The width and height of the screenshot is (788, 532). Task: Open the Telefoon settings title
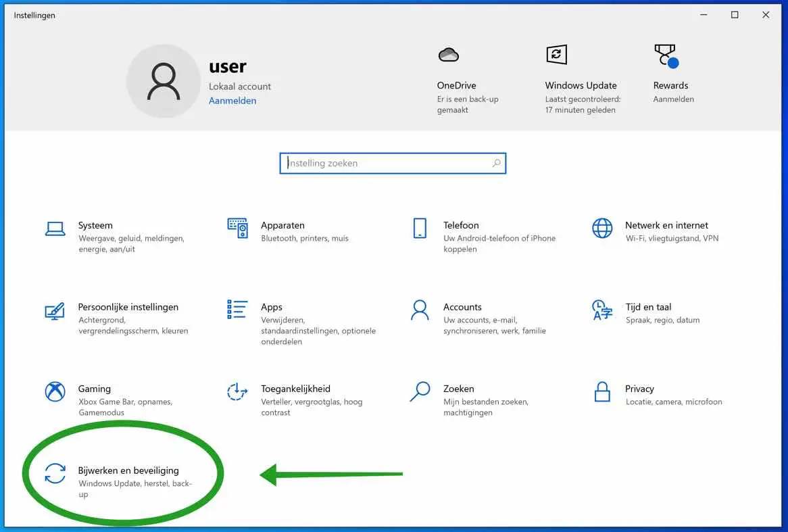pos(461,225)
